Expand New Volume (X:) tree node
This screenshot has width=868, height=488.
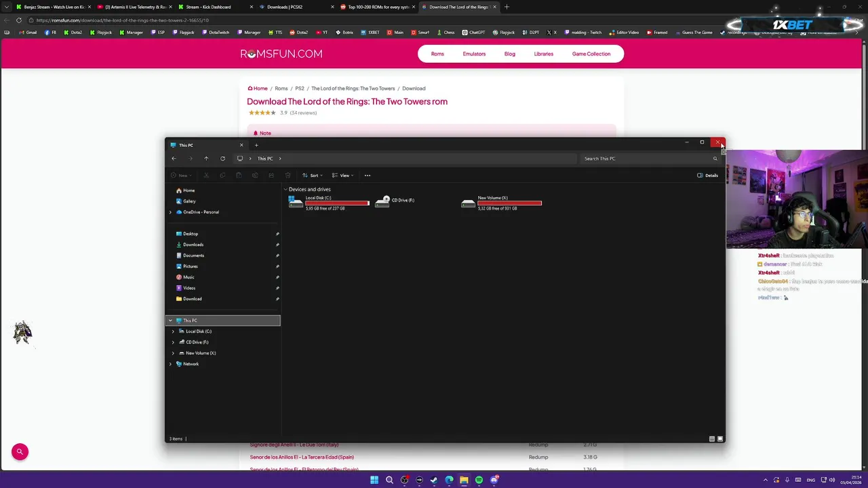point(173,353)
